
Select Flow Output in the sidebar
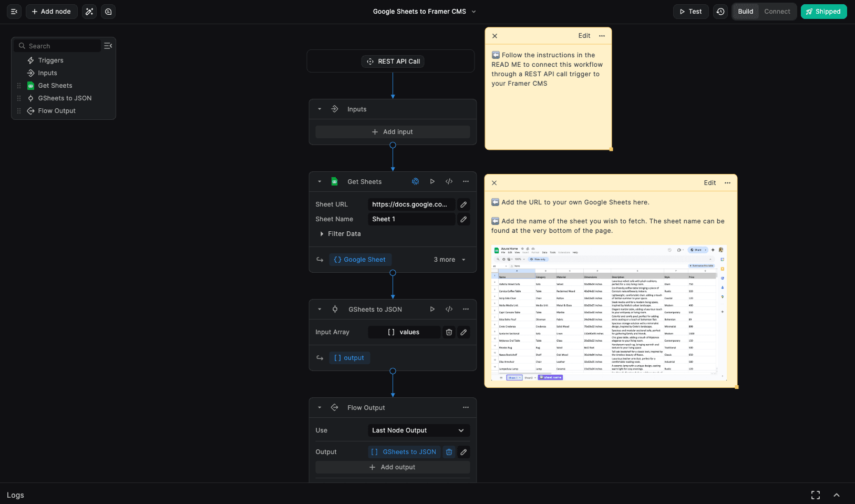57,111
